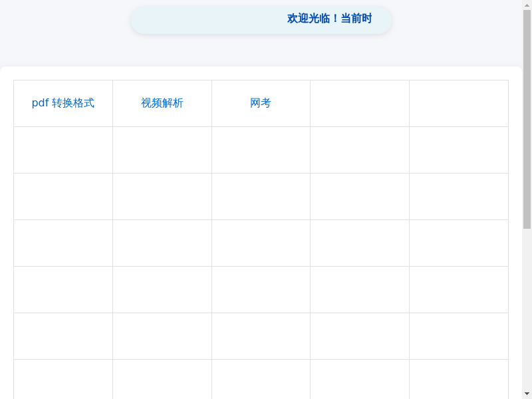Click the scrollbar down arrow
This screenshot has width=532, height=399.
(527, 394)
